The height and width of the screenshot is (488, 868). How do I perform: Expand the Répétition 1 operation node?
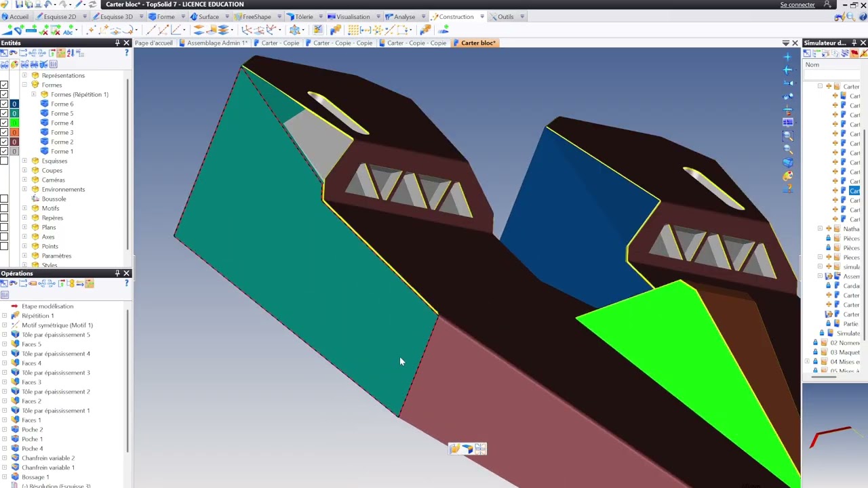pos(5,315)
